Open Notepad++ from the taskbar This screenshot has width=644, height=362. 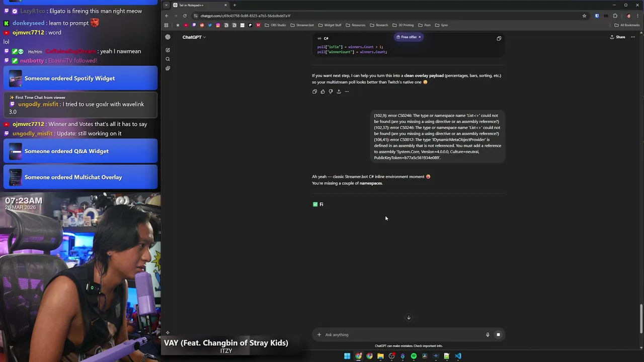(446, 356)
